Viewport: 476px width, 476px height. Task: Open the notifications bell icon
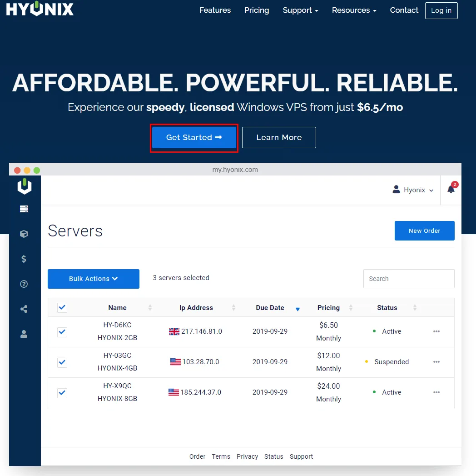pos(451,190)
